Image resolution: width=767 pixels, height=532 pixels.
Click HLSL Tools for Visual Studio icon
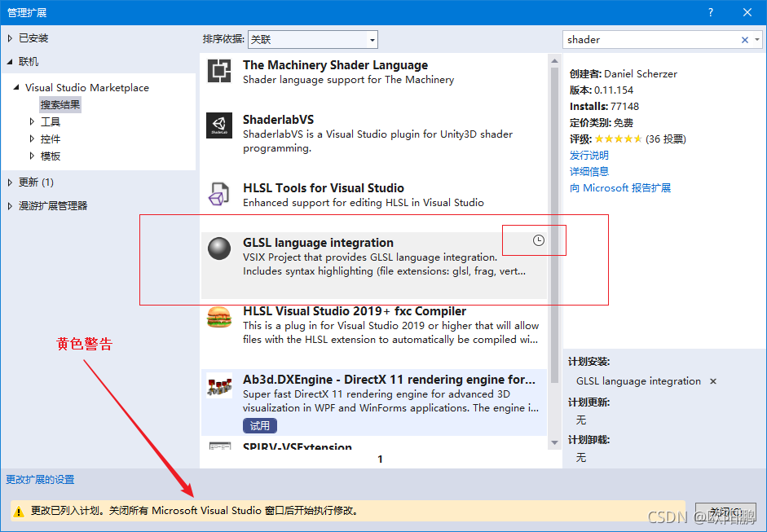219,194
